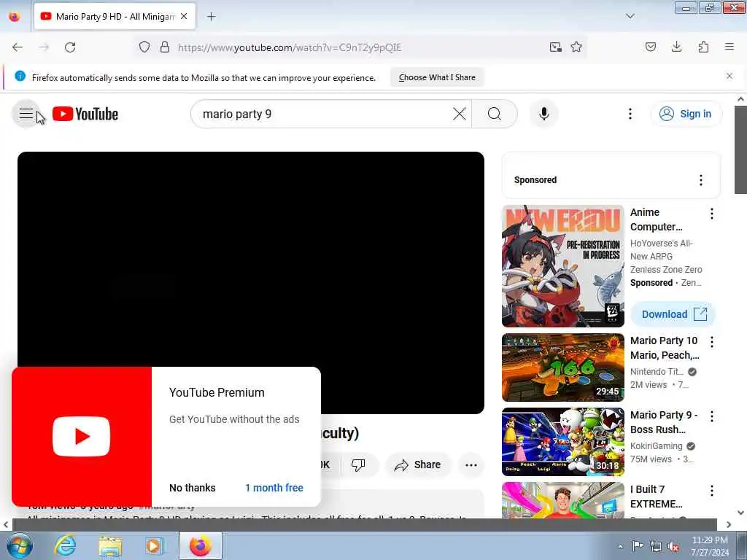
Task: Click the Download ad button
Action: (x=673, y=314)
